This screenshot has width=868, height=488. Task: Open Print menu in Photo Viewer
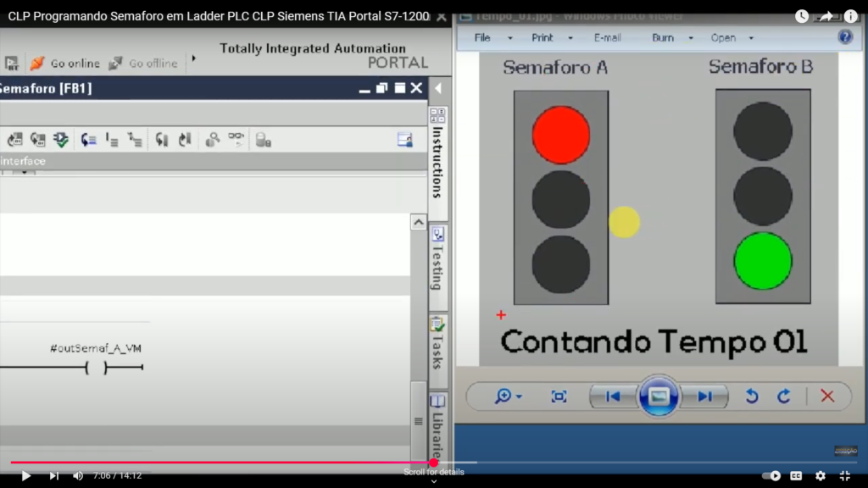click(542, 37)
